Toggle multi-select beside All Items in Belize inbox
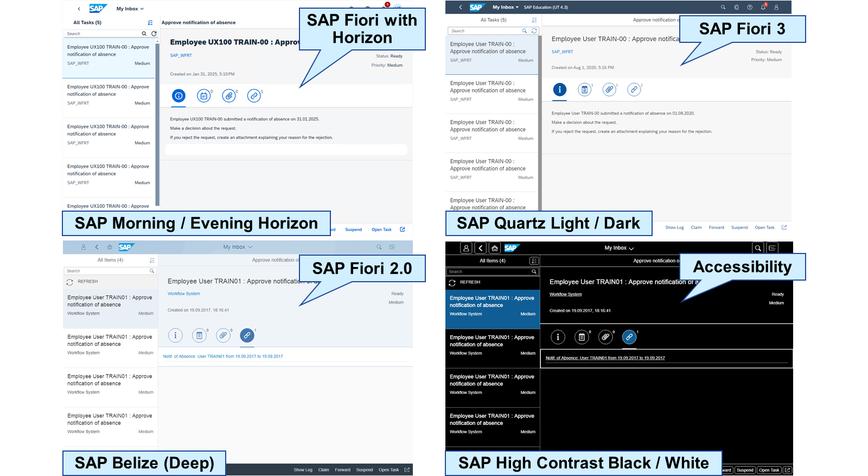The width and height of the screenshot is (868, 476). pyautogui.click(x=152, y=261)
